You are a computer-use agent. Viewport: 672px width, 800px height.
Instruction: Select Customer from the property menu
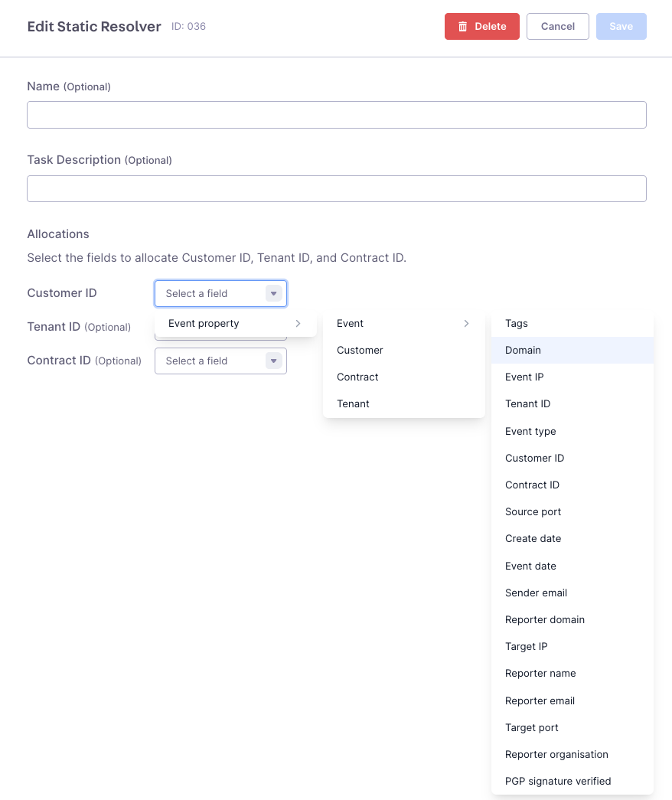click(x=359, y=350)
